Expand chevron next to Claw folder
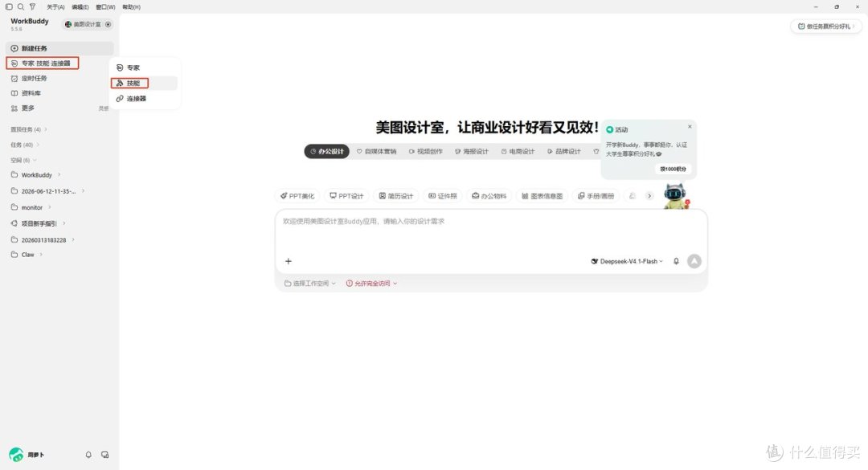The image size is (868, 470). (41, 255)
